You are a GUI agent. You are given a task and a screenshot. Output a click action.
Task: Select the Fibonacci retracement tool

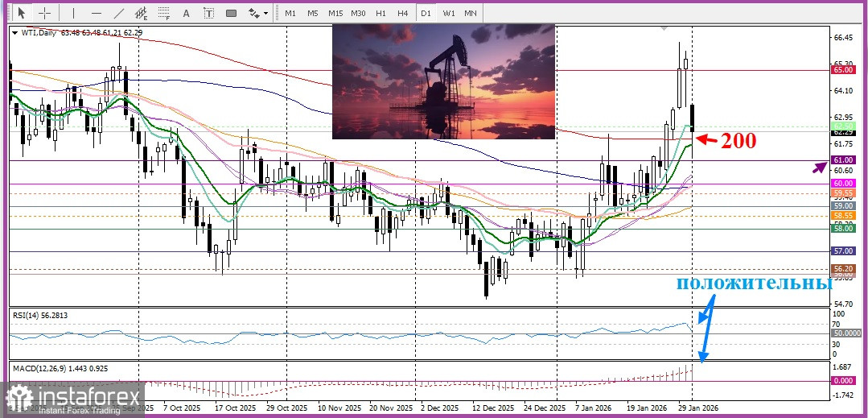[x=164, y=13]
